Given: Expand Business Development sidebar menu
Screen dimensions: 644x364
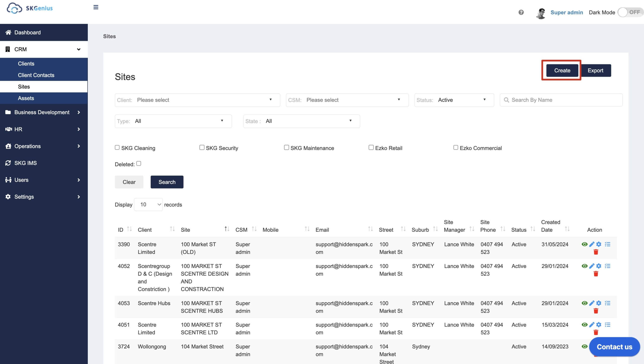Looking at the screenshot, I should (x=44, y=112).
